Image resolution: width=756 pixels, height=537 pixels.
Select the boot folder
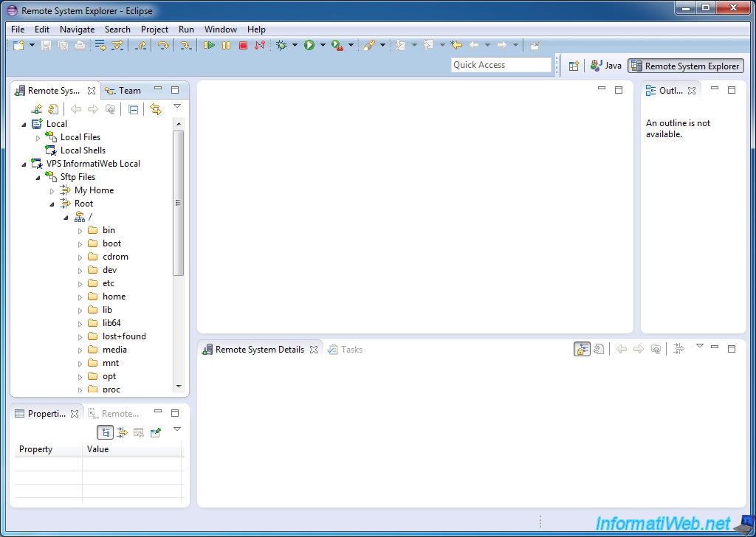point(112,243)
